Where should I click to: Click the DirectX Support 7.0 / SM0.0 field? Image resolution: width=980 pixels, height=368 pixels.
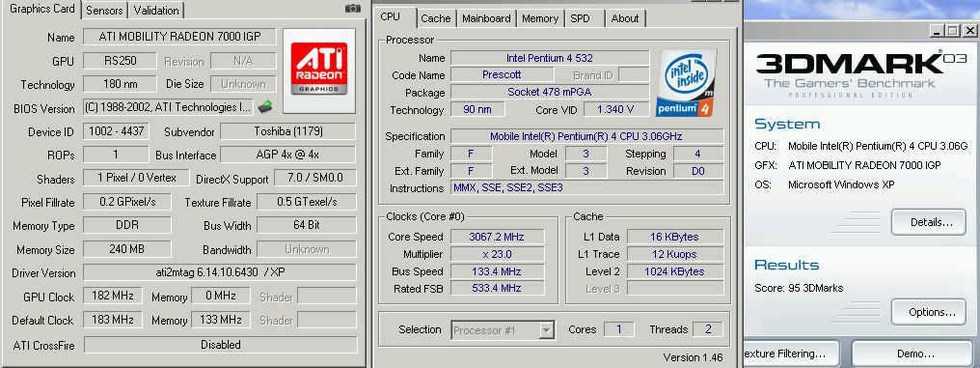(315, 178)
